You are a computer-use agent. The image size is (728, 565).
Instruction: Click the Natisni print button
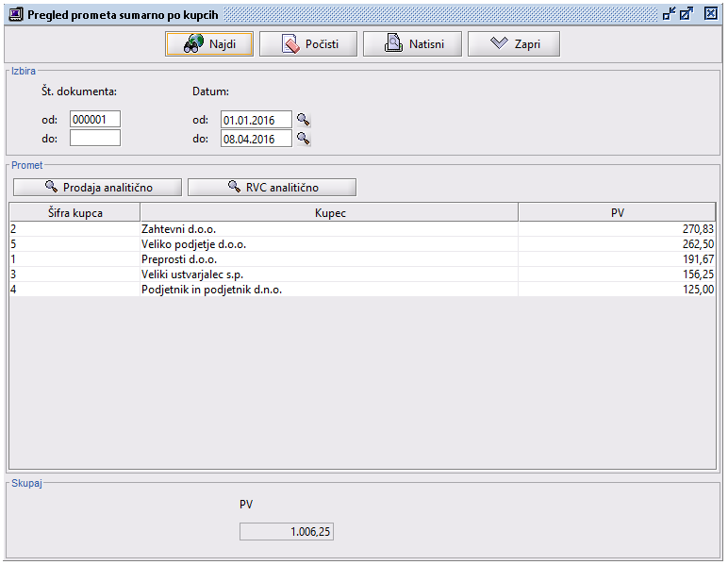point(410,44)
